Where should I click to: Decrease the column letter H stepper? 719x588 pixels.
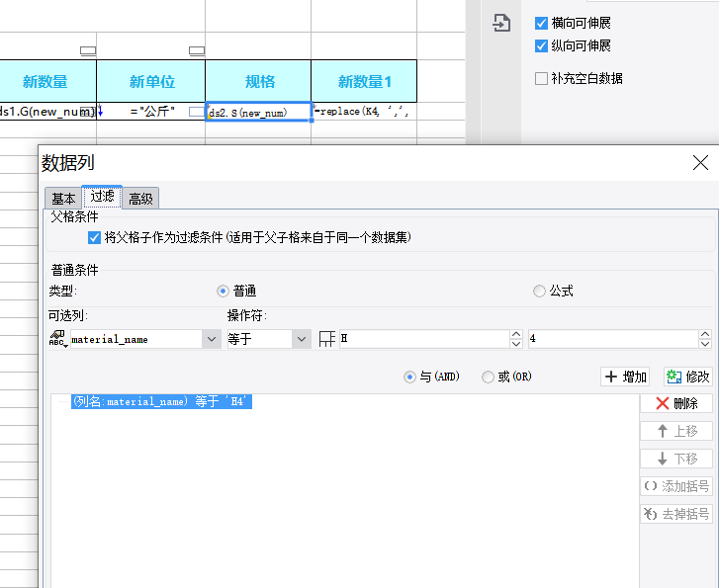[516, 344]
